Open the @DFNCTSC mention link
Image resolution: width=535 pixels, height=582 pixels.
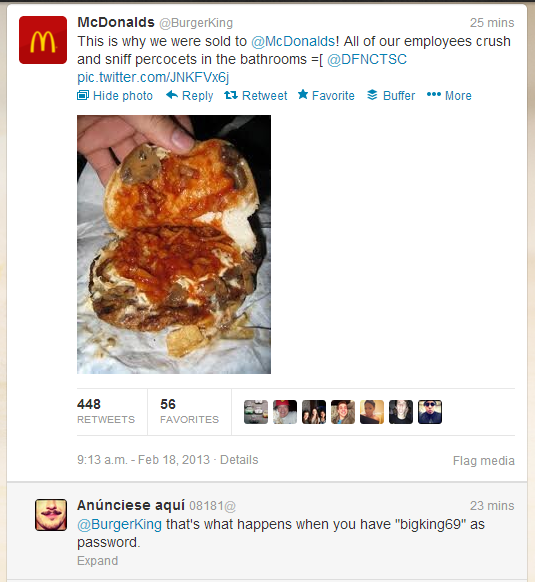pos(367,59)
